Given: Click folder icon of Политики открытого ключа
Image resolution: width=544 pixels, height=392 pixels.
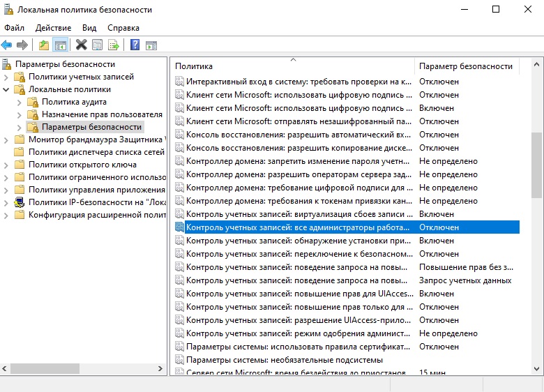Looking at the screenshot, I should (x=20, y=165).
